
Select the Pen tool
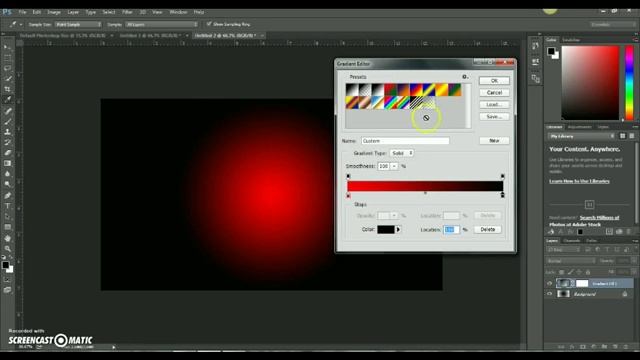[x=7, y=196]
